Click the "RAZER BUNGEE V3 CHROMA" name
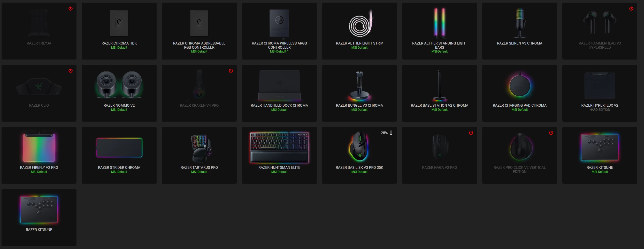The image size is (644, 249). coord(359,105)
